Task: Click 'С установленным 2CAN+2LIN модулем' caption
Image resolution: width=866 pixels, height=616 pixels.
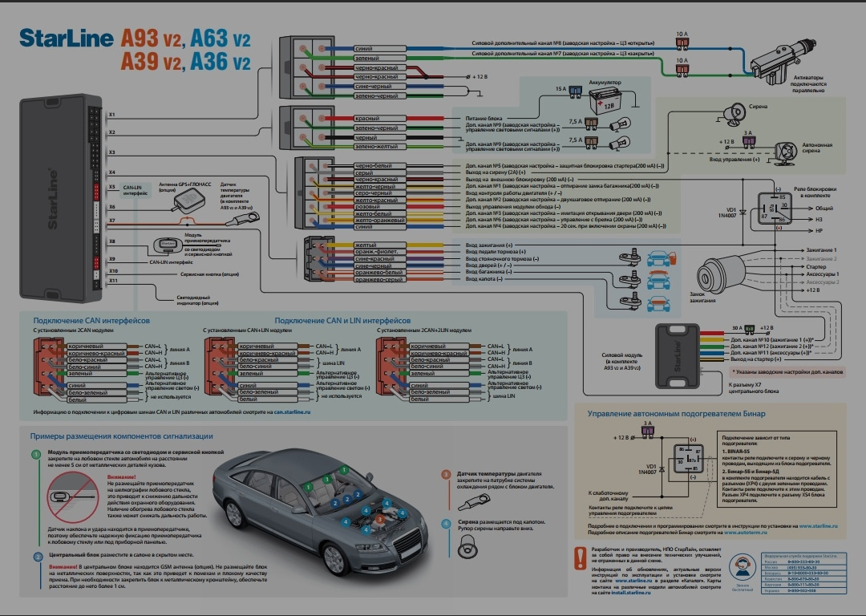Action: tap(424, 330)
